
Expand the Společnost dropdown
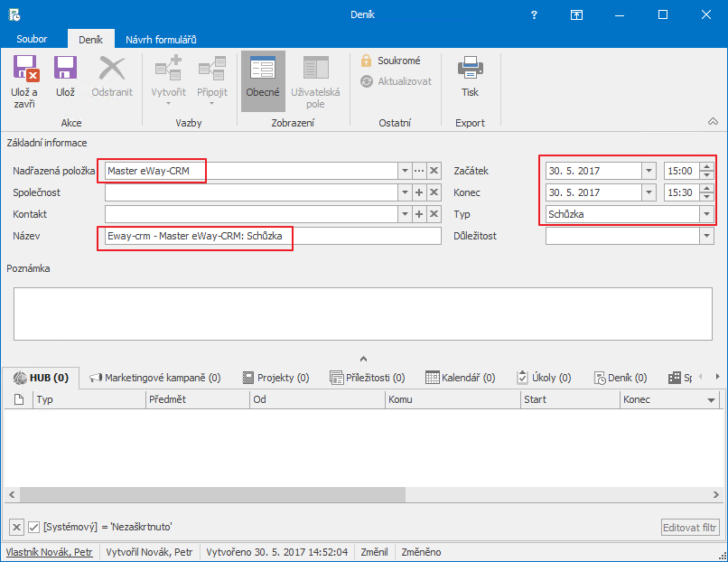coord(405,192)
